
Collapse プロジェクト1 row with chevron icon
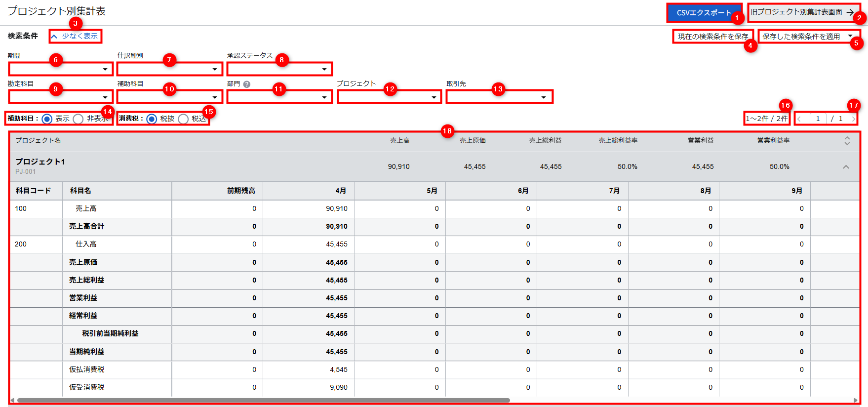(846, 167)
